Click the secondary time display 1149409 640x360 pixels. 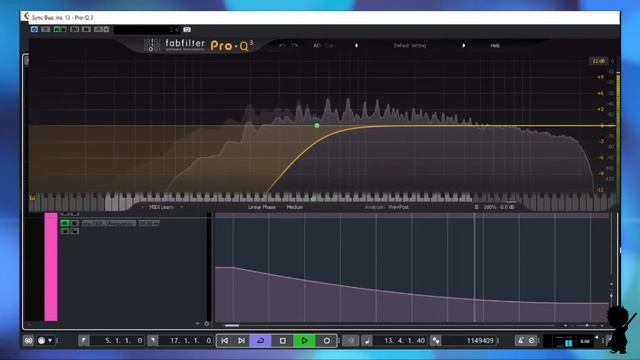tap(470, 340)
